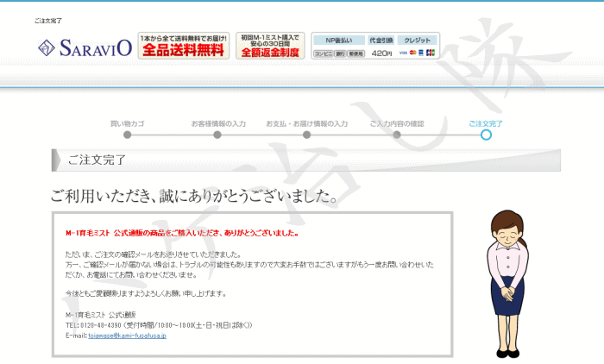Select the お客様情報の入力 step marker

(217, 135)
